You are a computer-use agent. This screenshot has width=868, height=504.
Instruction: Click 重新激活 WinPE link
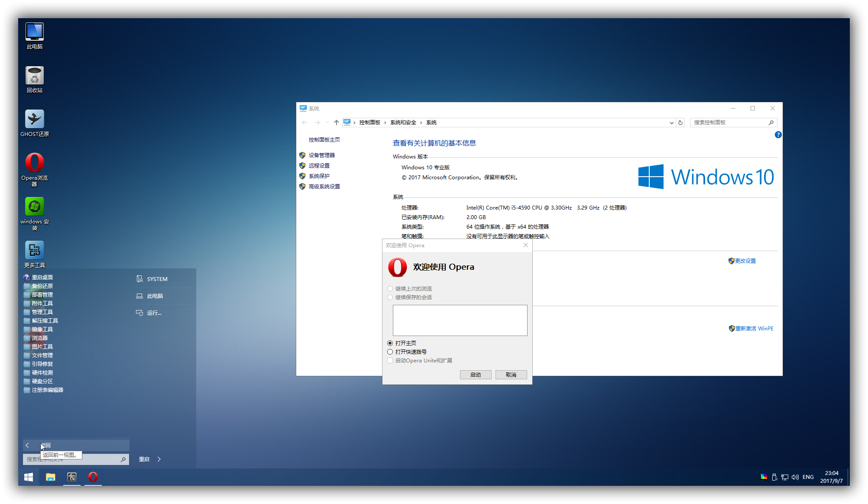coord(754,328)
